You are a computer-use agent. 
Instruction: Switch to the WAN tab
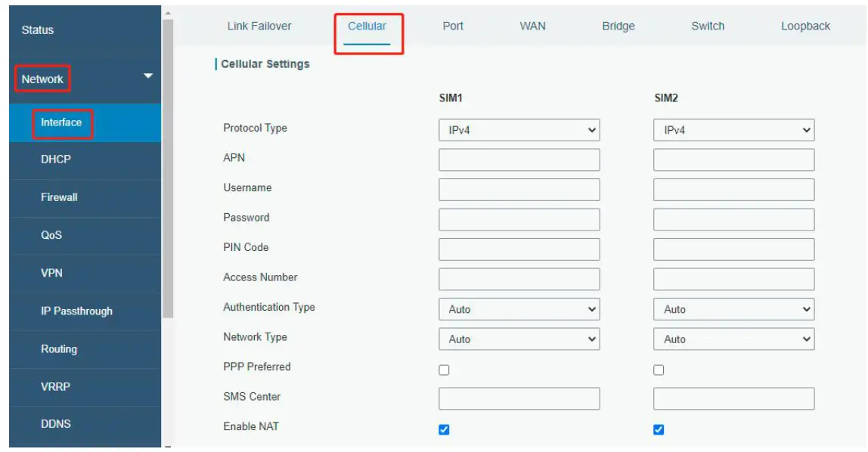point(532,26)
